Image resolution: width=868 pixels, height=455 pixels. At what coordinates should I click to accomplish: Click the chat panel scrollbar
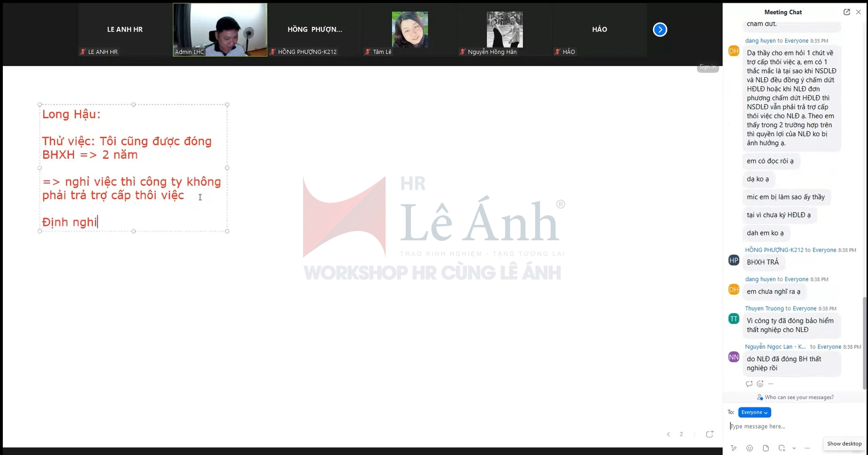point(865,344)
